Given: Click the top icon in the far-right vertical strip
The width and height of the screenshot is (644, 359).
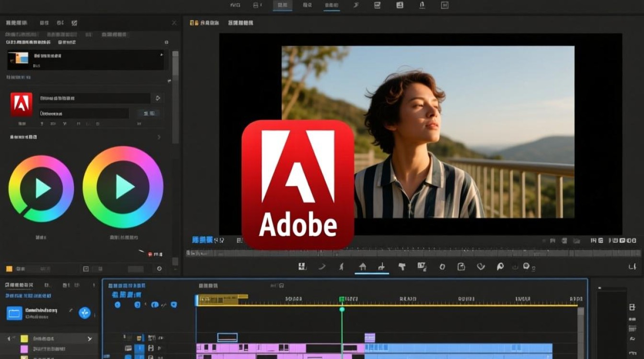Looking at the screenshot, I should point(632,307).
